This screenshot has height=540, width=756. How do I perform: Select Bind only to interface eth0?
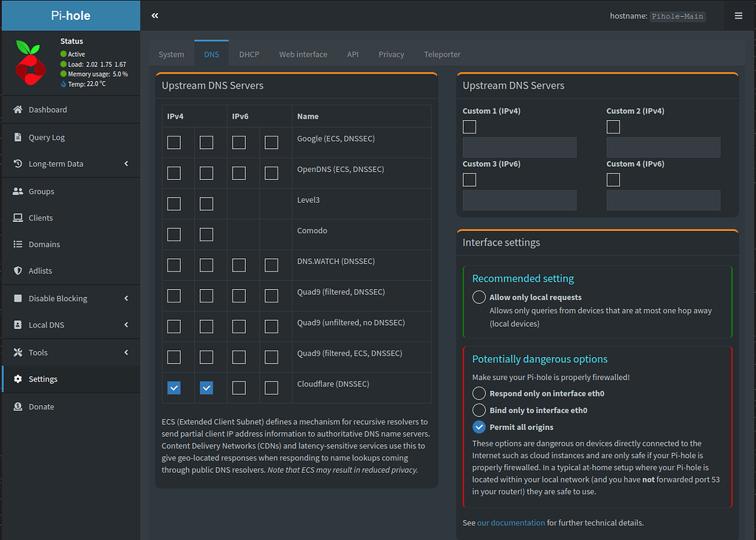(x=479, y=410)
